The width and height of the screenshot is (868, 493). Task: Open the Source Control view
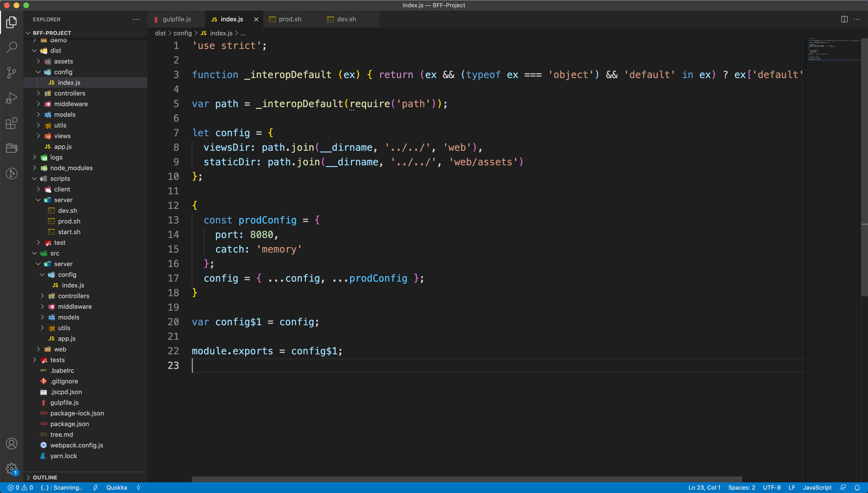[x=11, y=72]
